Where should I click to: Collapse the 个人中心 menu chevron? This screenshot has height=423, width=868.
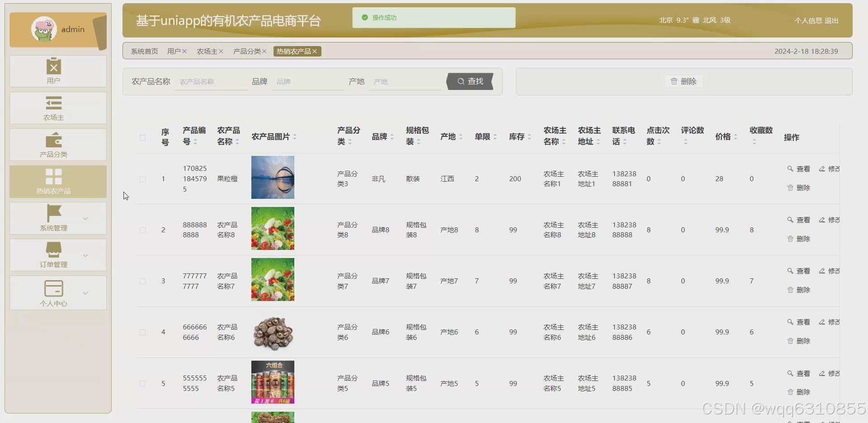tap(85, 293)
